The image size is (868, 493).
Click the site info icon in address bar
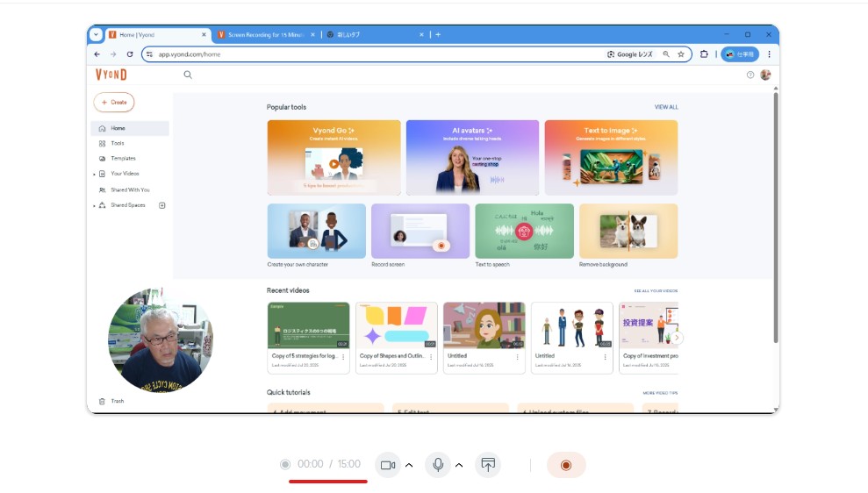149,54
